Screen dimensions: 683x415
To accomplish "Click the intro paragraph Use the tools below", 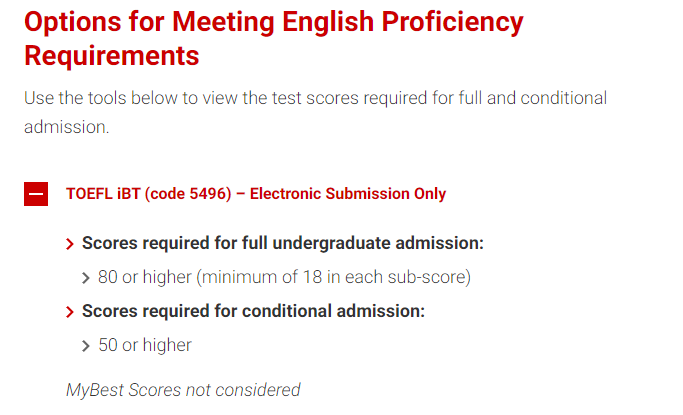I will click(315, 112).
